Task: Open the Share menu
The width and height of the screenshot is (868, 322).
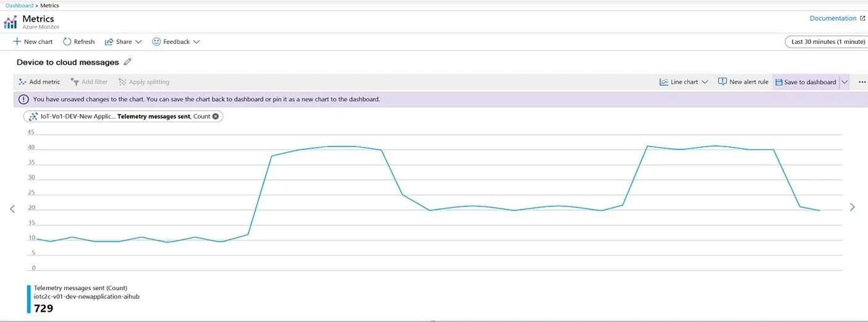Action: [x=124, y=41]
